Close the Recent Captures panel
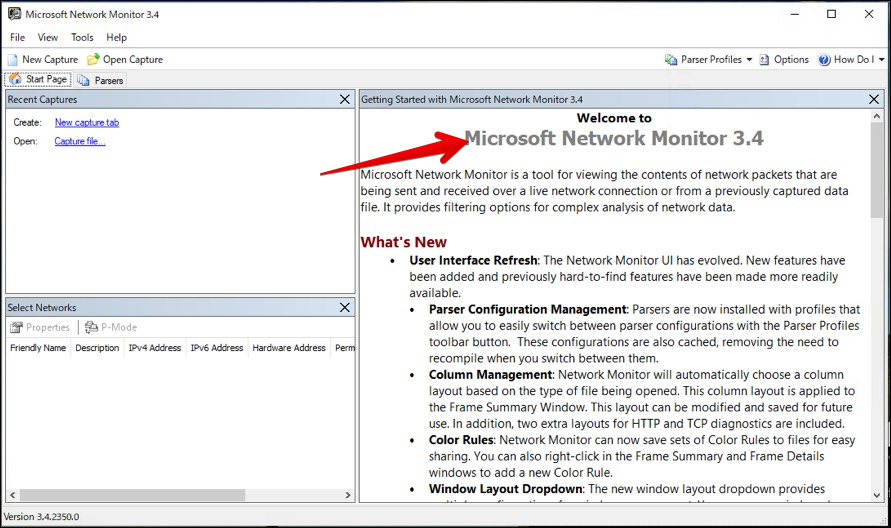 345,99
